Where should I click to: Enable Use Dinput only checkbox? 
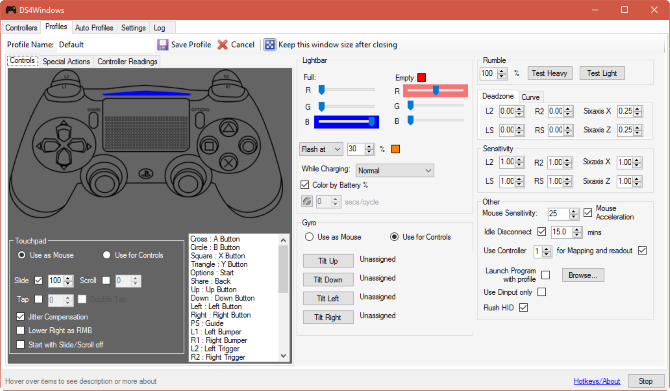coord(541,292)
